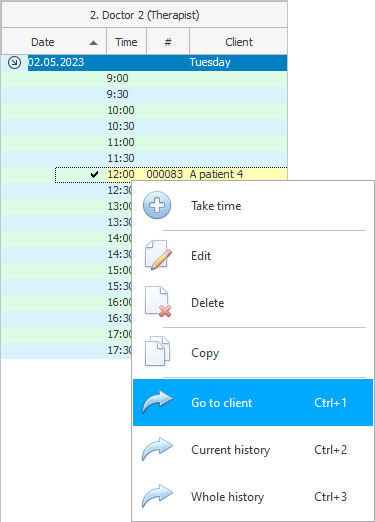Sort by Date column ascending arrow

[94, 42]
